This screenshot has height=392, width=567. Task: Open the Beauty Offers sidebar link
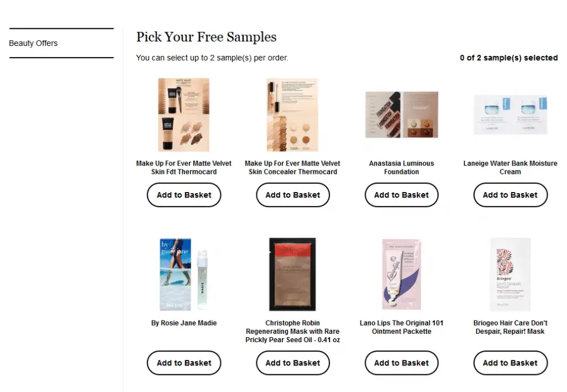point(33,43)
